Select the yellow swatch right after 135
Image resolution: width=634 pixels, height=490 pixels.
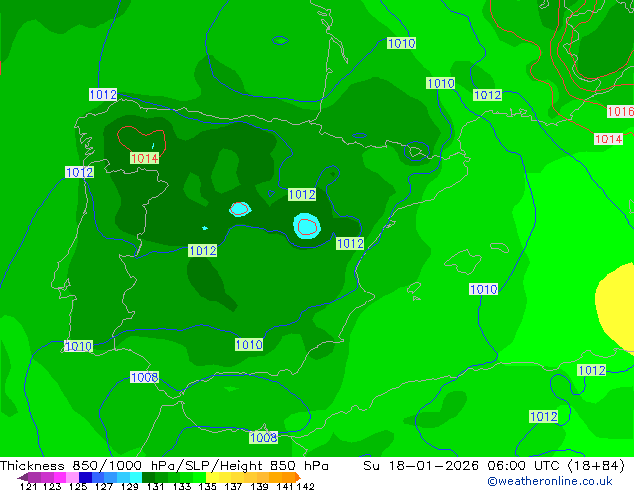(213, 477)
